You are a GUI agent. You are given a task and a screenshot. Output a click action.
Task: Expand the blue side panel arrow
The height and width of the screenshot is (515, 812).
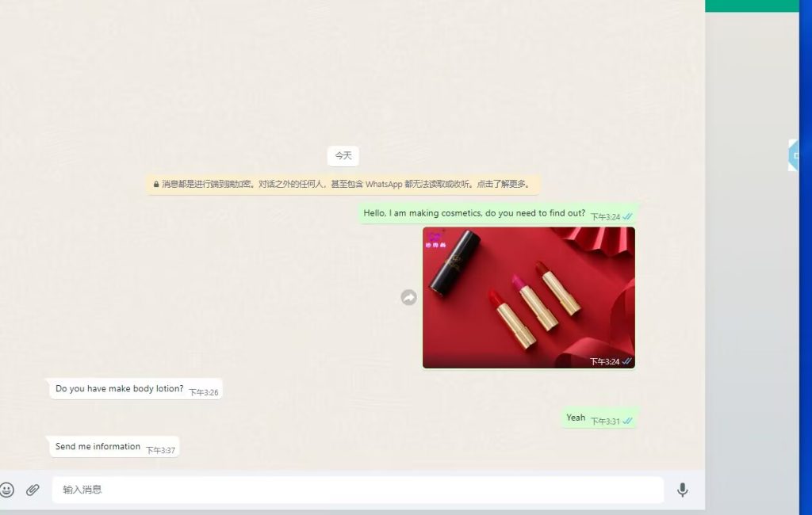coord(794,155)
